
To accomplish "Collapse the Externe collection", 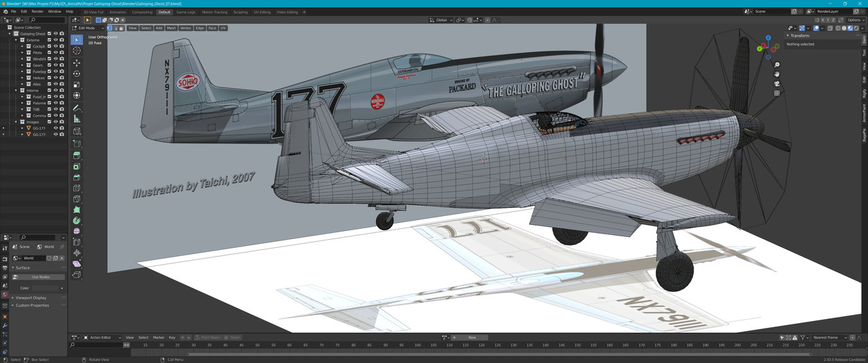I will [x=16, y=40].
